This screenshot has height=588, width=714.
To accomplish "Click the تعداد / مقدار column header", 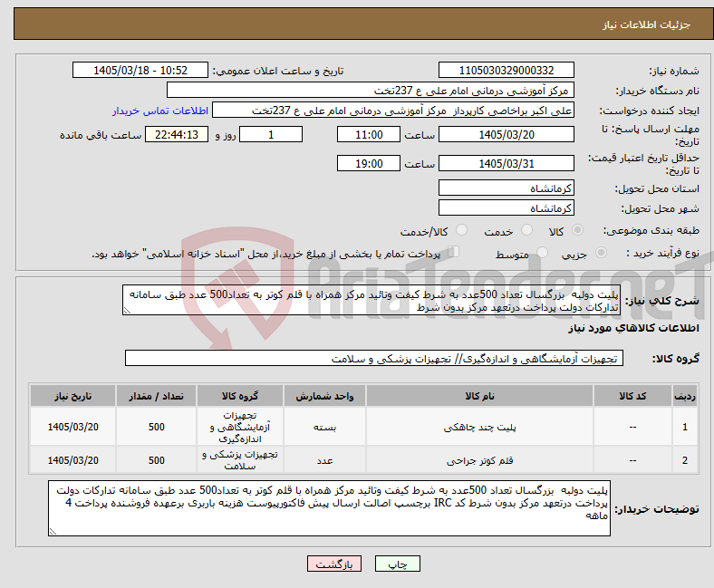I will (x=156, y=396).
